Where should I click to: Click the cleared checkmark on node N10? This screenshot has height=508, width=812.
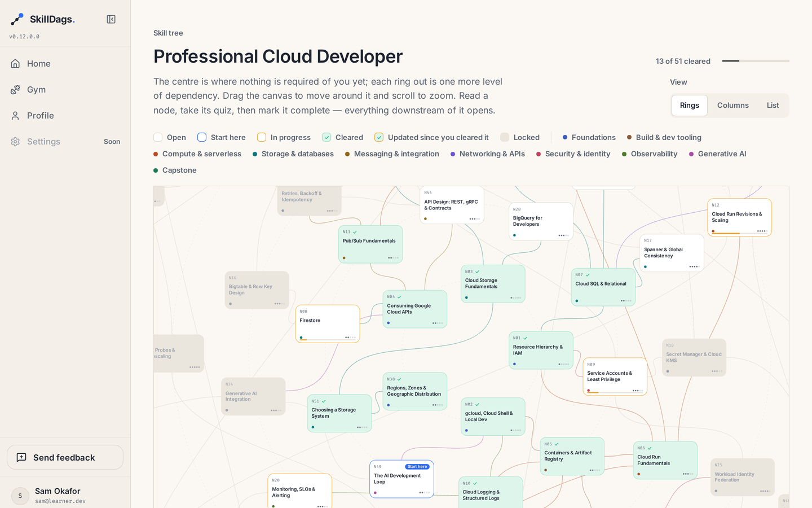pyautogui.click(x=475, y=483)
